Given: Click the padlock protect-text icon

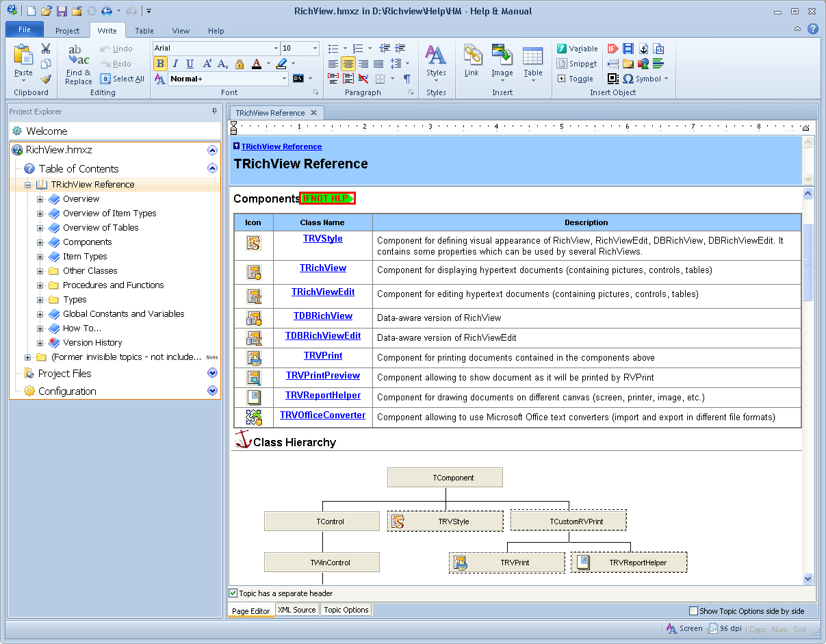Looking at the screenshot, I should 240,64.
